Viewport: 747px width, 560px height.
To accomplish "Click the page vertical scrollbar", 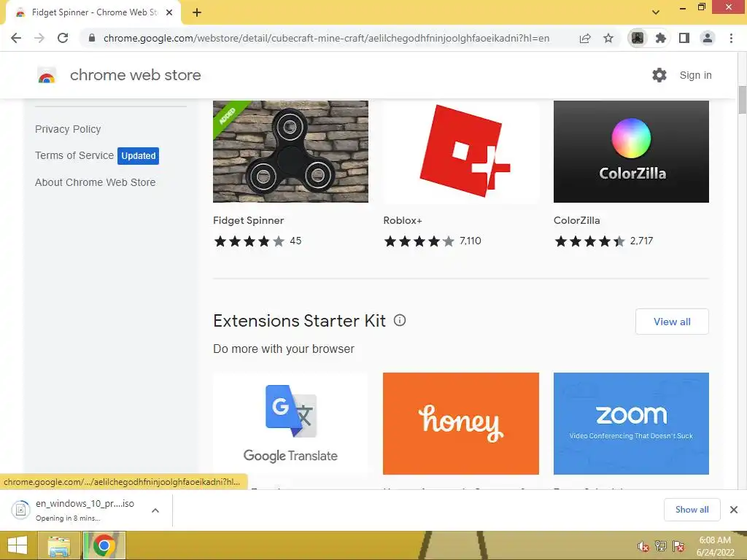I will pos(742,100).
